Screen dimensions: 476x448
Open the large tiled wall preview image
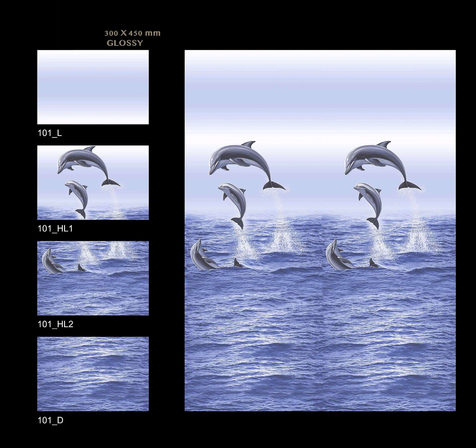(320, 231)
